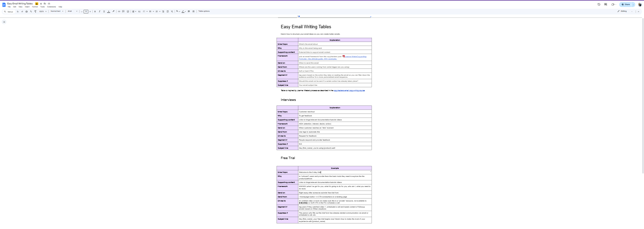The width and height of the screenshot is (644, 229).
Task: Open border dash style options
Action: (193, 11)
